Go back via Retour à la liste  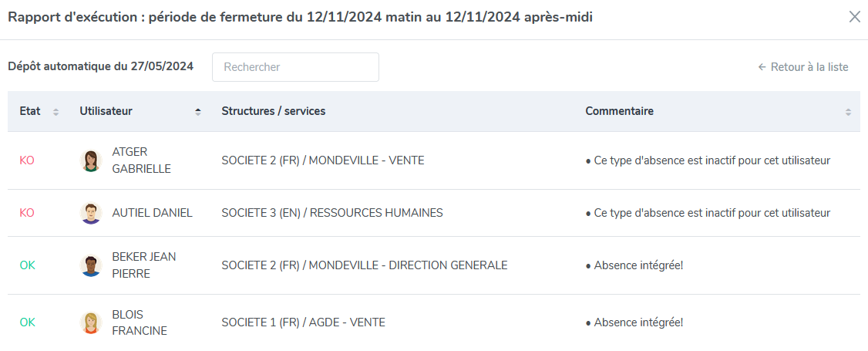pyautogui.click(x=802, y=67)
